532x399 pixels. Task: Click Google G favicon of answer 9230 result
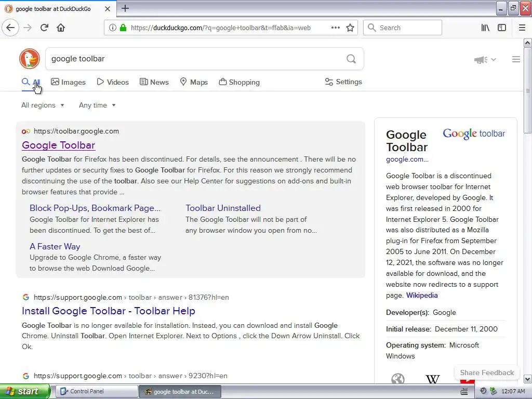coord(26,376)
